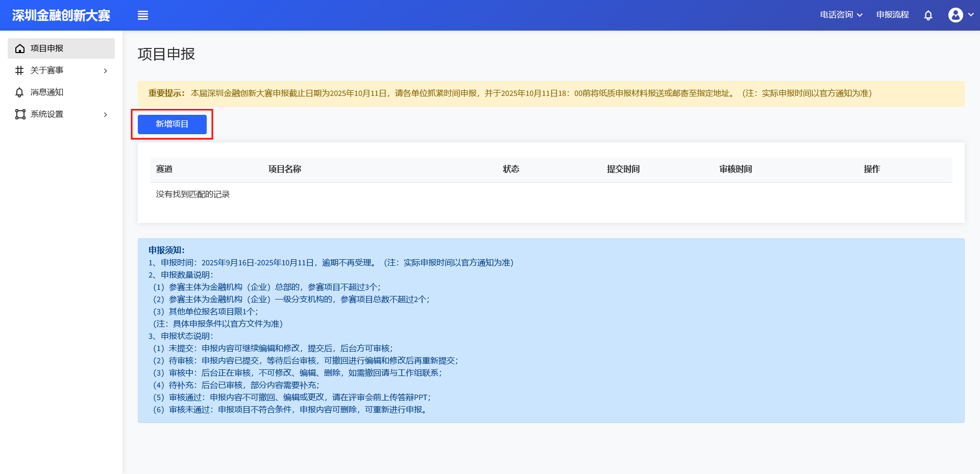Viewport: 980px width, 474px height.
Task: Click the bell icon beside 消息通知
Action: [x=20, y=92]
